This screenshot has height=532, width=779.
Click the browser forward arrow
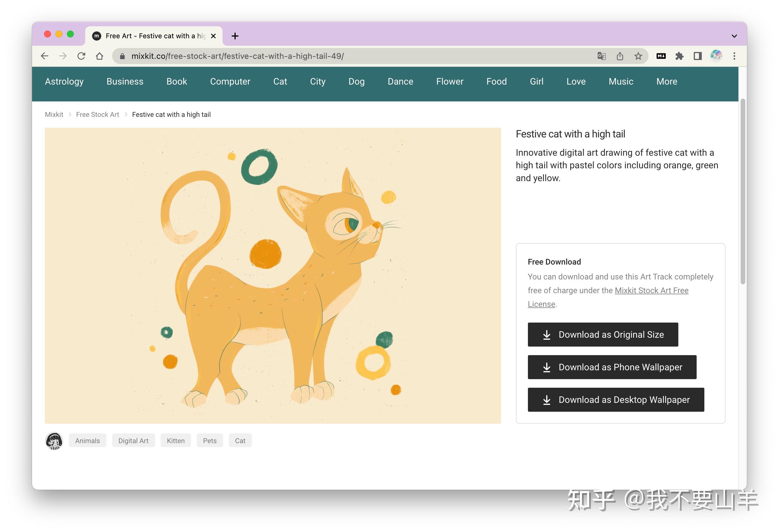[x=63, y=56]
